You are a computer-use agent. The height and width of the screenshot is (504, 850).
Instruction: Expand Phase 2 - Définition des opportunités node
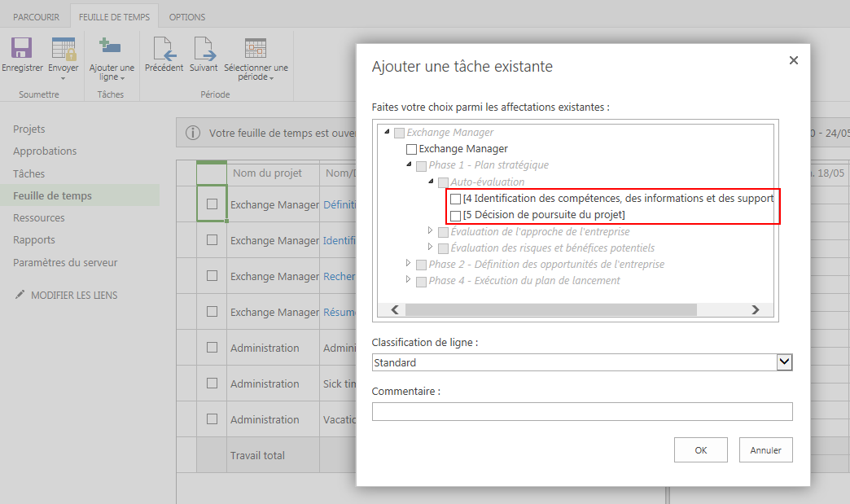tap(409, 264)
